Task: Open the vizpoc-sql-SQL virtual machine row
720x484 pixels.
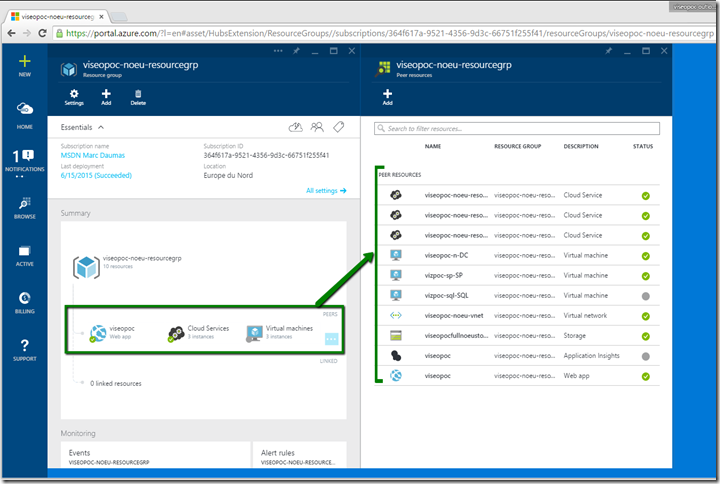Action: point(519,296)
